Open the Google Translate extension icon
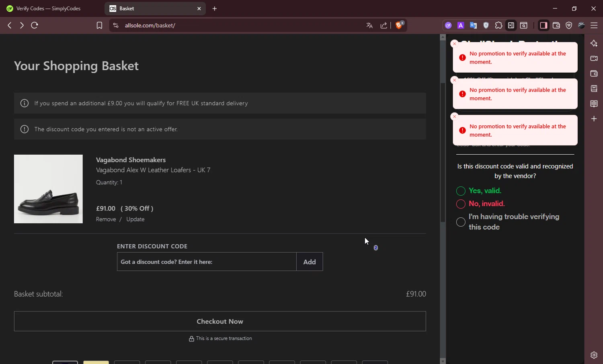This screenshot has height=364, width=603. tap(474, 25)
